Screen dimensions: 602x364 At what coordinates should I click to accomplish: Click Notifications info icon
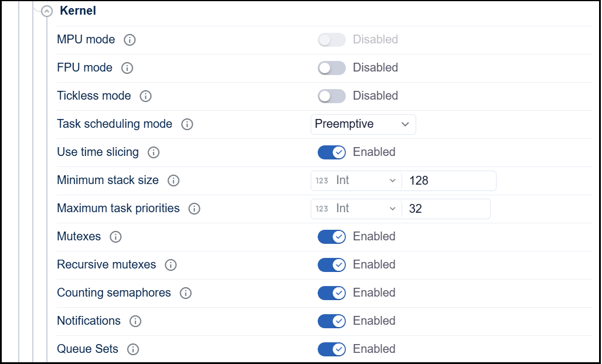pyautogui.click(x=135, y=321)
